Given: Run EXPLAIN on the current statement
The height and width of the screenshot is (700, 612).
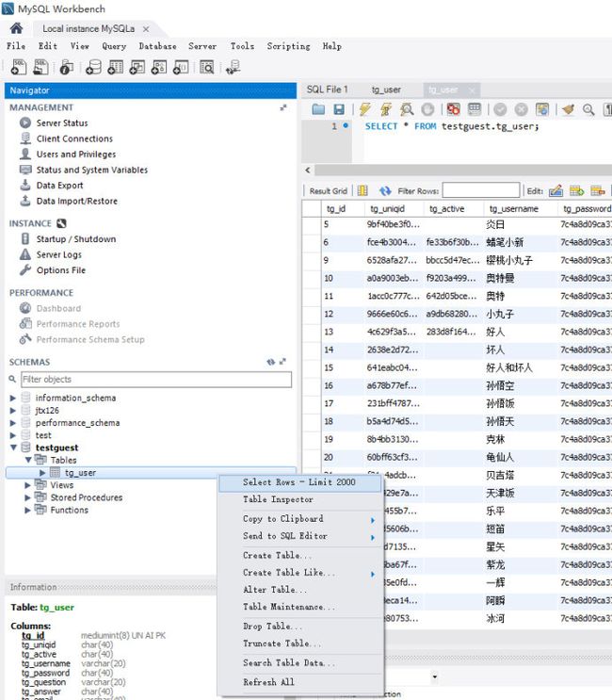Looking at the screenshot, I should coord(407,109).
